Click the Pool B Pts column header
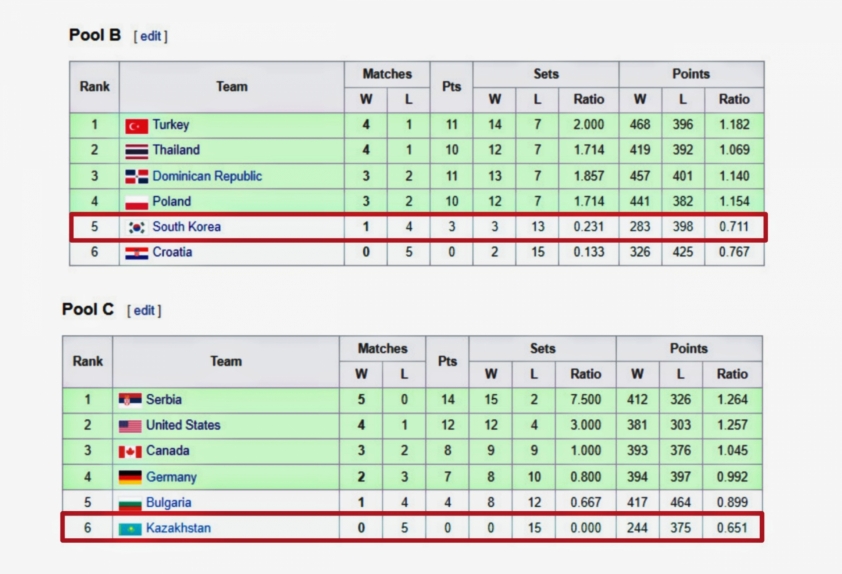 [x=452, y=87]
